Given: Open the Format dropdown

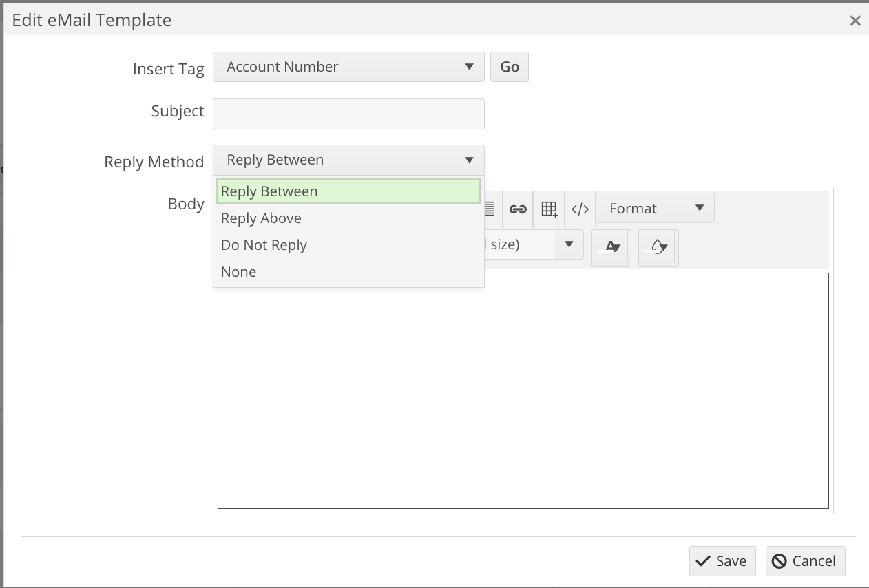Looking at the screenshot, I should 655,208.
